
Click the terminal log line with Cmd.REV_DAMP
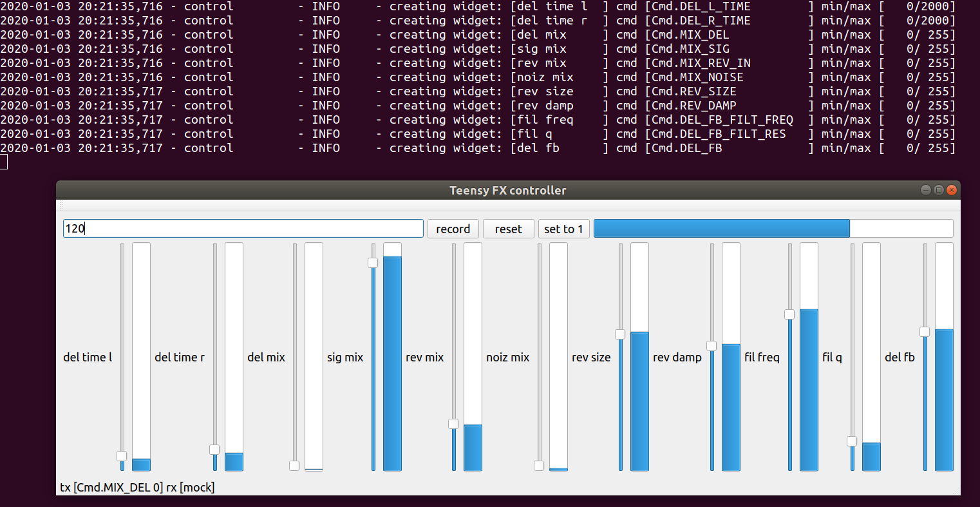coord(478,106)
